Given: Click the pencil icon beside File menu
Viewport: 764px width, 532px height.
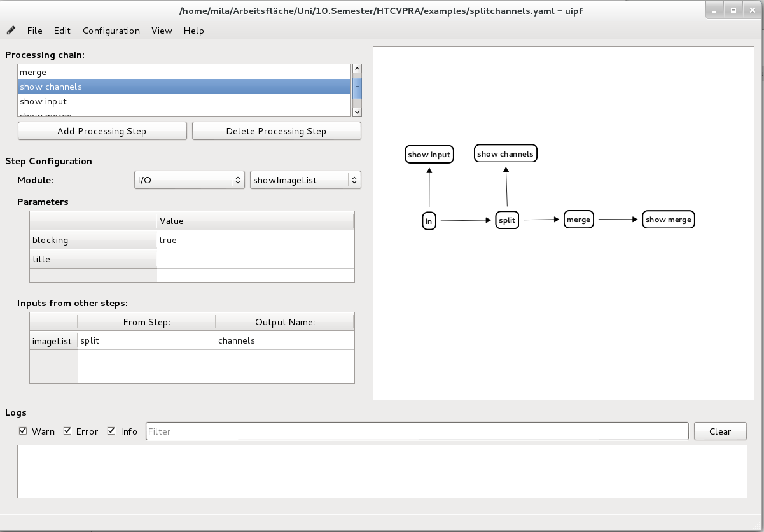Looking at the screenshot, I should (x=11, y=31).
